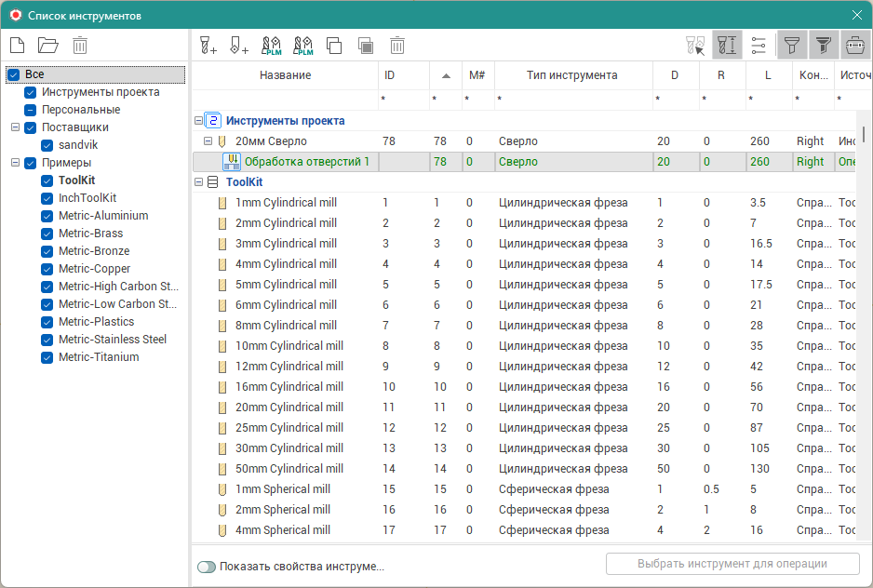Uncheck the Metric-Titanium checkbox

[x=47, y=357]
